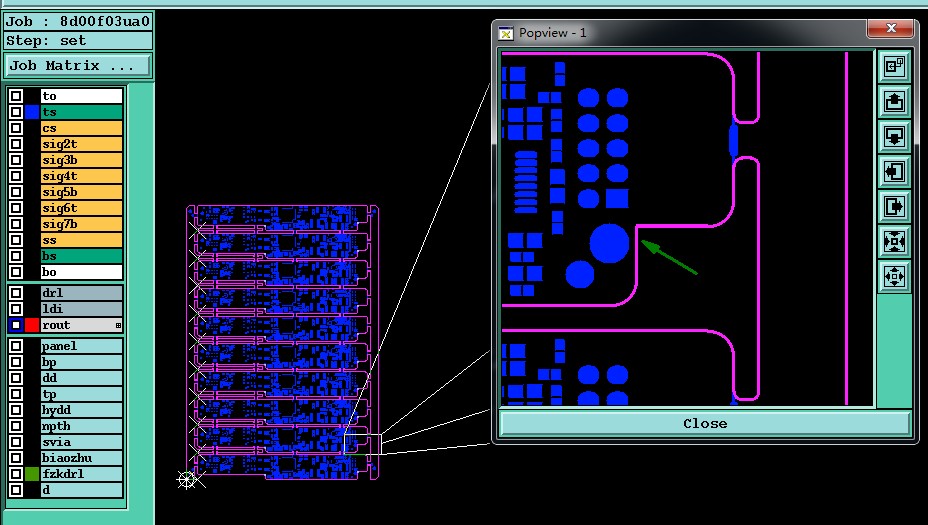Select the 'to' layer name
The height and width of the screenshot is (525, 928).
click(82, 96)
